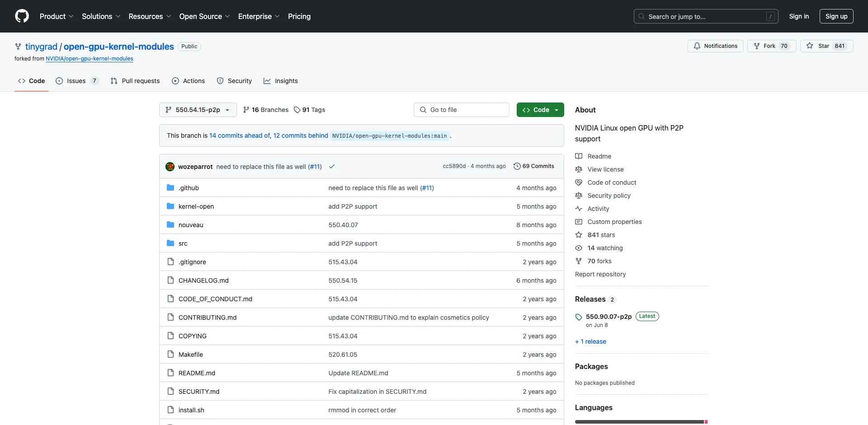The image size is (868, 425).
Task: Expand the Resources menu
Action: [150, 16]
